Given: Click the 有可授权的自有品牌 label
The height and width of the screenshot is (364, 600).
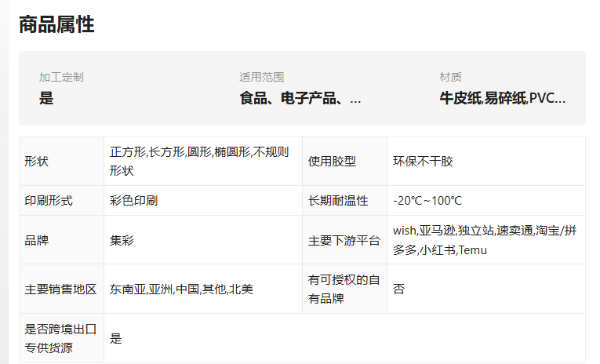Looking at the screenshot, I should tap(344, 289).
